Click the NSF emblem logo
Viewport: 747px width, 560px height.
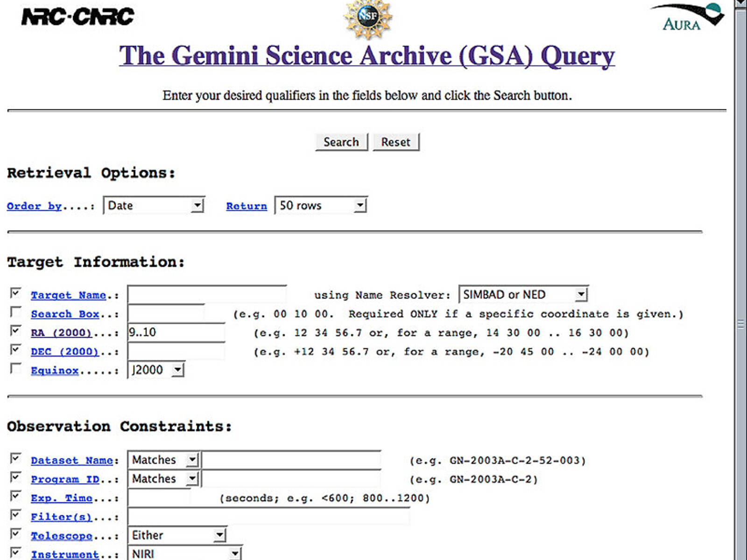point(368,18)
